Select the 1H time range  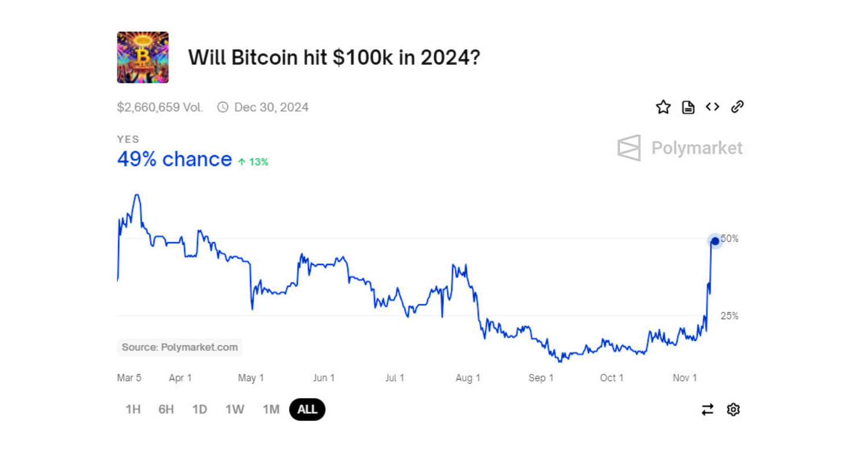(133, 410)
